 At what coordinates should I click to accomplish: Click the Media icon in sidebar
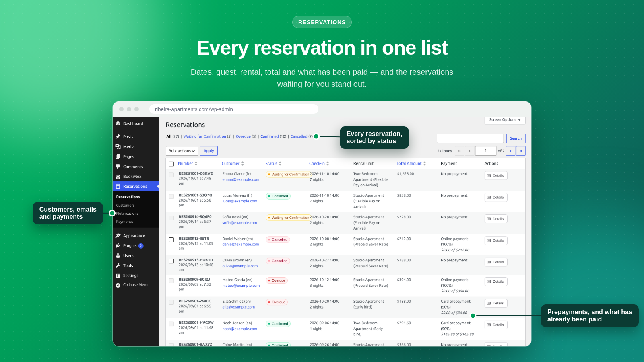click(x=118, y=147)
